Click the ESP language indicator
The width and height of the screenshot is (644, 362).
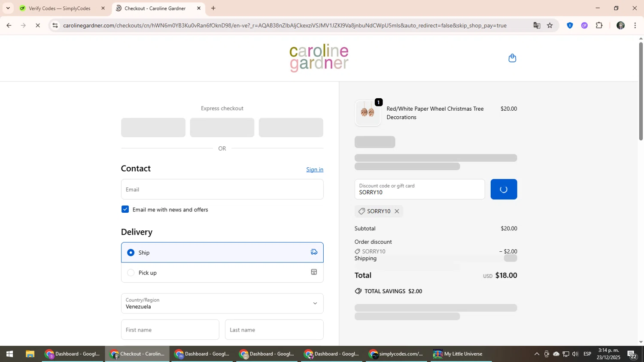587,354
